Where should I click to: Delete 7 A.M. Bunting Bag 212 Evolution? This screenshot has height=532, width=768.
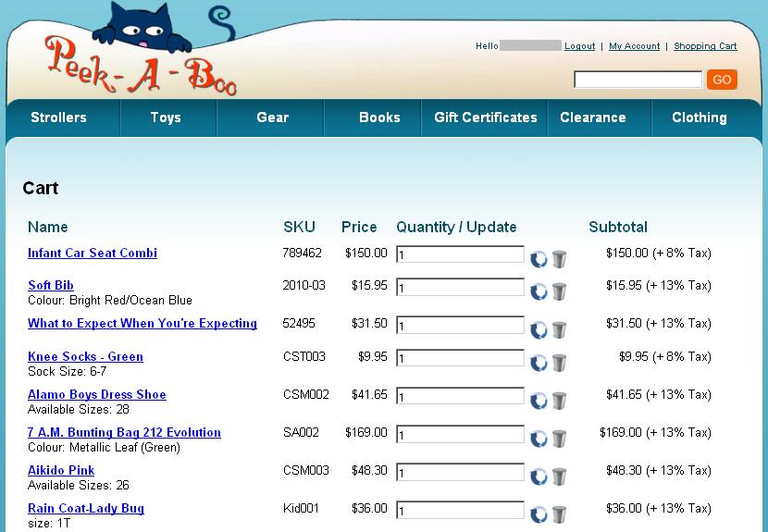(560, 439)
